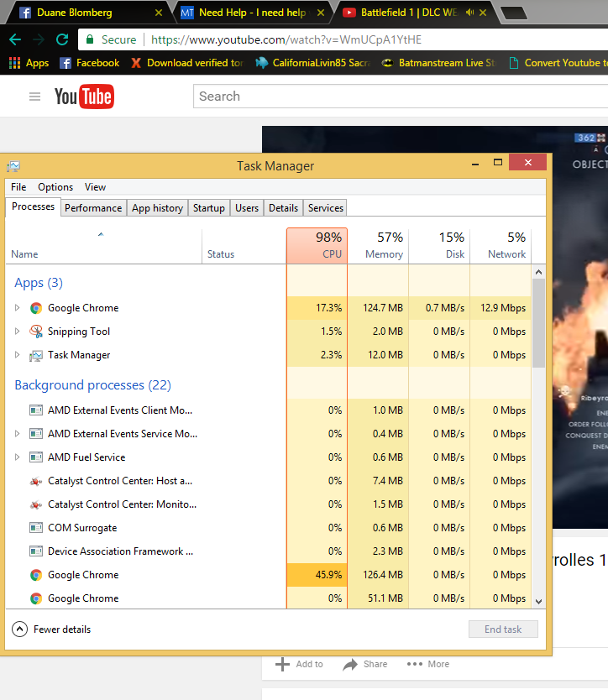This screenshot has height=700, width=608.
Task: Select Catalyst Control Center: Monitoring process
Action: pos(269,504)
